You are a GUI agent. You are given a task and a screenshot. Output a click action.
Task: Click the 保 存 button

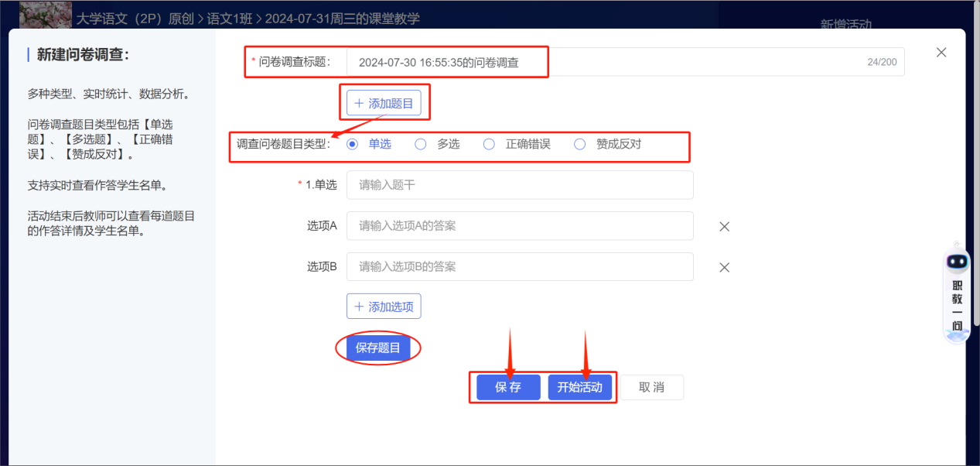tap(508, 387)
